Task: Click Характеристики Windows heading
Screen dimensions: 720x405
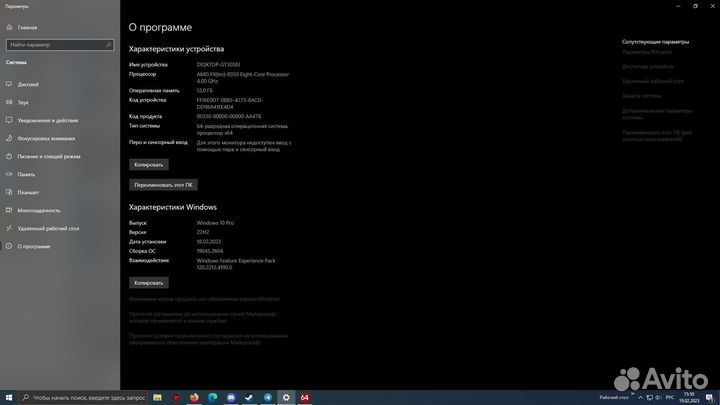Action: [173, 208]
